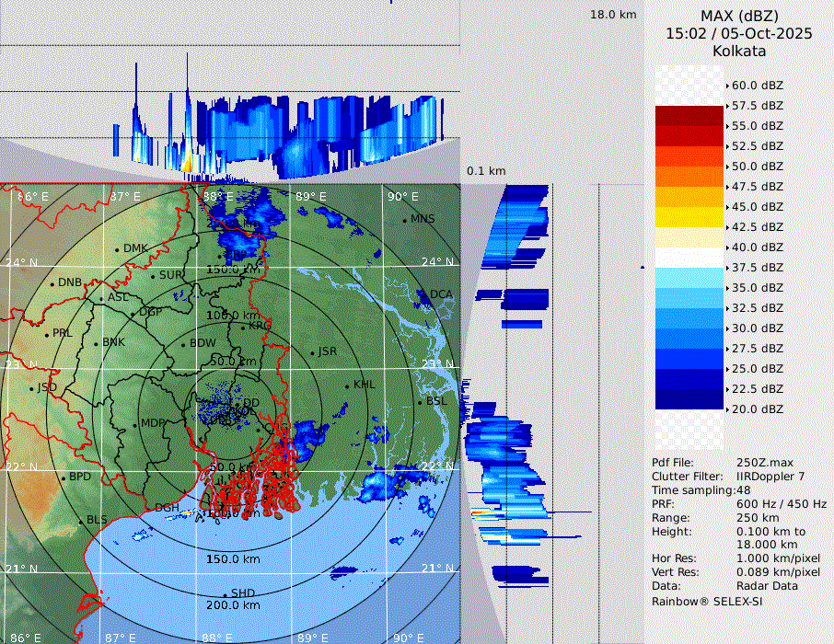Viewport: 834px width, 644px height.
Task: Click the 60.0 dBZ legend label
Action: coord(758,85)
